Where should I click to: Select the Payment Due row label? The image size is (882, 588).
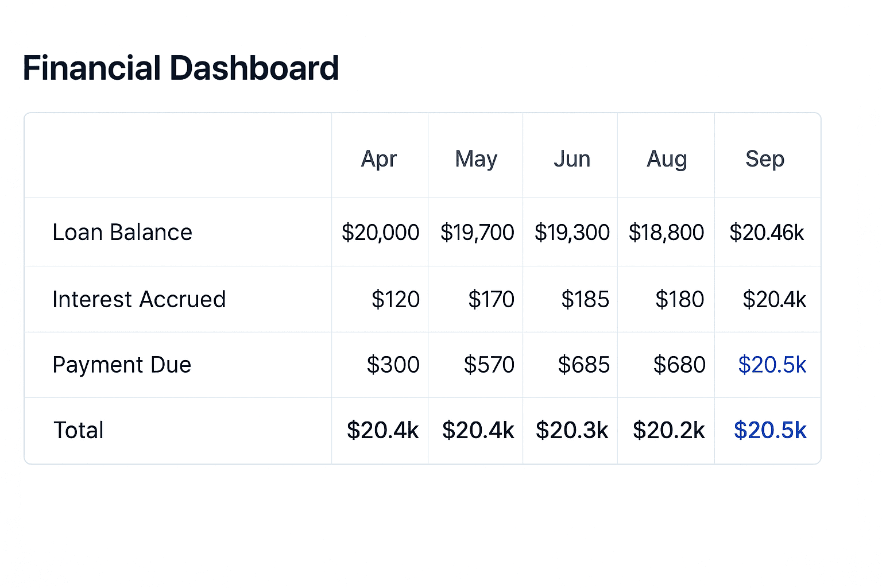coord(122,365)
